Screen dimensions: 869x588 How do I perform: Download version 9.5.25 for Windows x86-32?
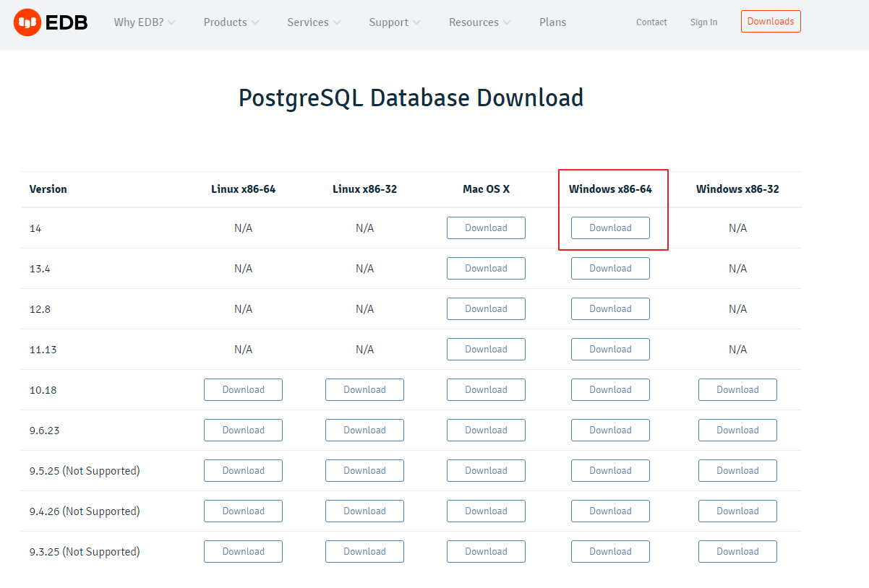pyautogui.click(x=737, y=470)
